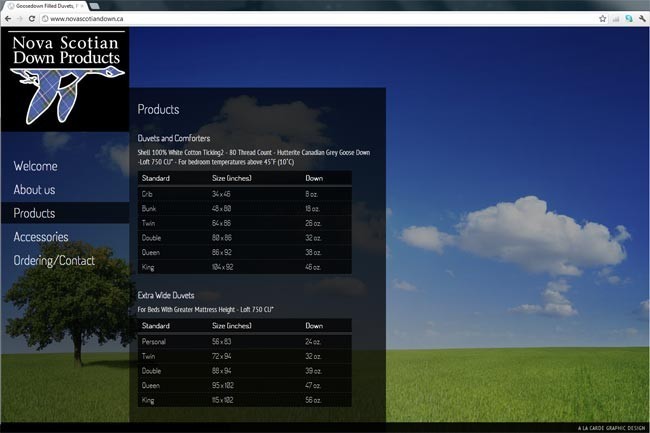Click the Shell 100% White Cotton Ticking description
The height and width of the screenshot is (433, 650).
[x=254, y=157]
